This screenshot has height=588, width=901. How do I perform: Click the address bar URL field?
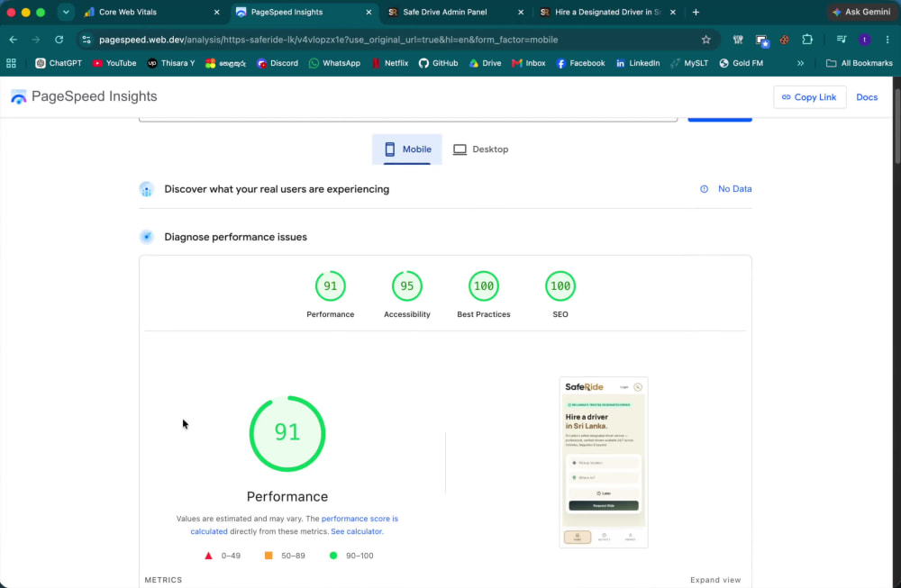[x=396, y=40]
